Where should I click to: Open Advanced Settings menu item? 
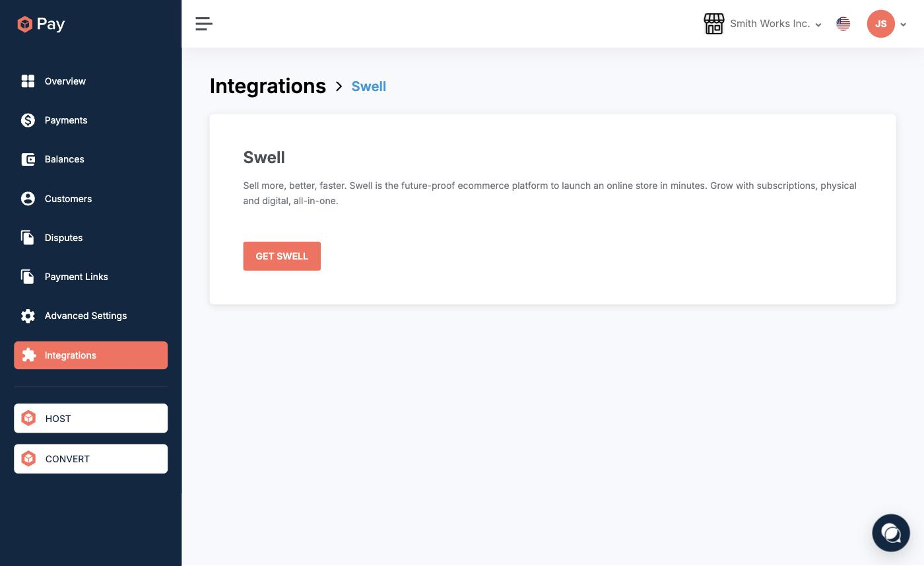(x=91, y=316)
